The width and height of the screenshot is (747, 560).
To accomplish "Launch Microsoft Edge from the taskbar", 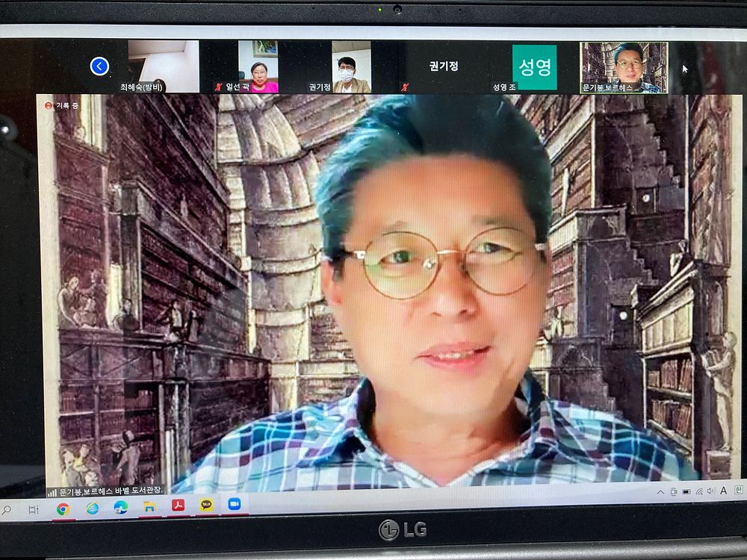I will [x=120, y=508].
